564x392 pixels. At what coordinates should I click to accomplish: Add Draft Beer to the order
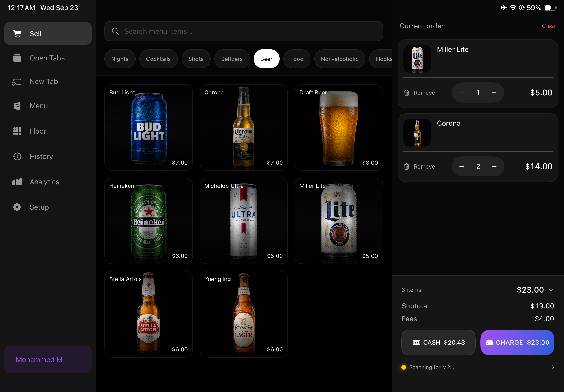pos(339,127)
